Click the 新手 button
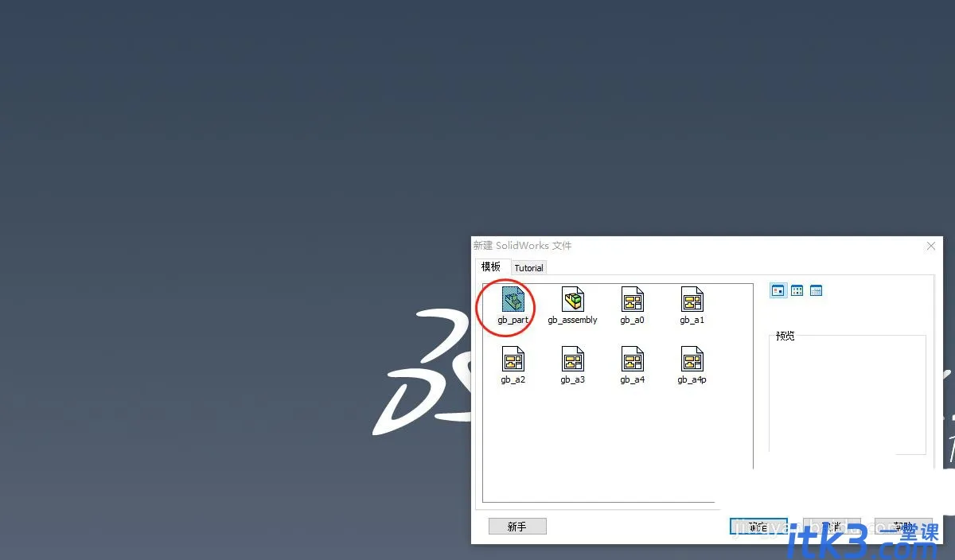The image size is (955, 560). pyautogui.click(x=517, y=527)
